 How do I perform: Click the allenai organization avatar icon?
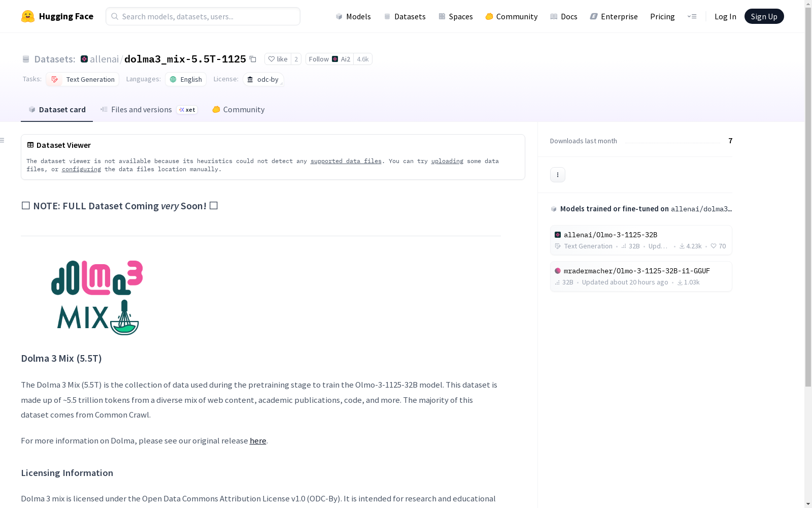point(84,59)
